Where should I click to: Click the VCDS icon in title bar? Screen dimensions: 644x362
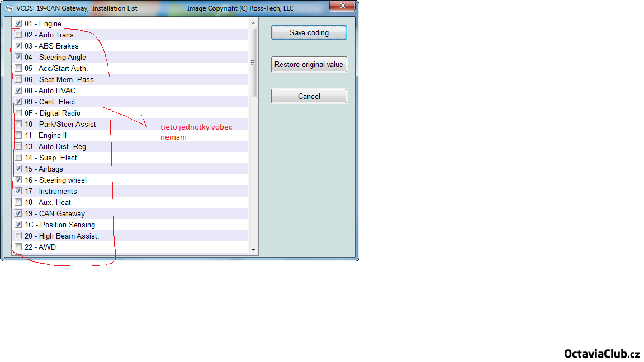point(8,8)
